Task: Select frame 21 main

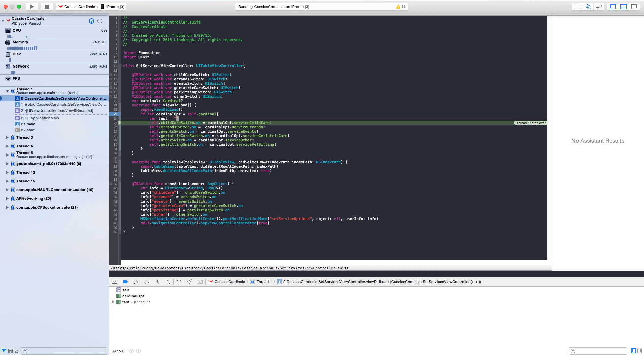Action: tap(25, 124)
